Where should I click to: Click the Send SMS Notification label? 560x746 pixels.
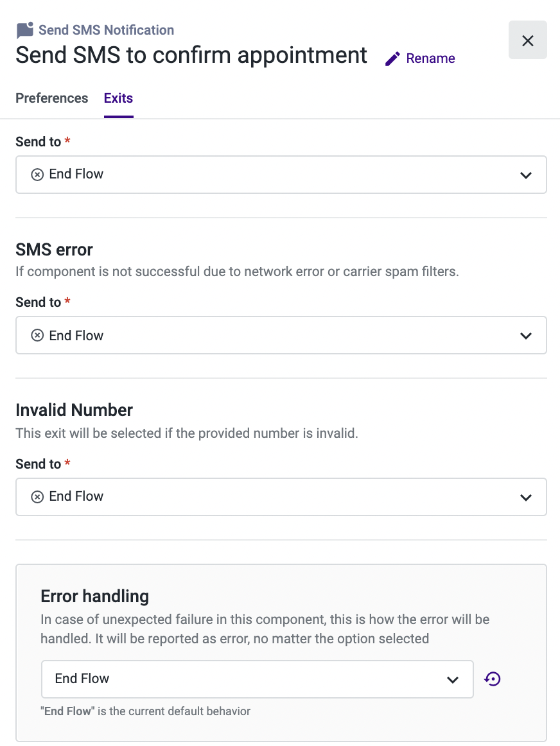tap(106, 30)
